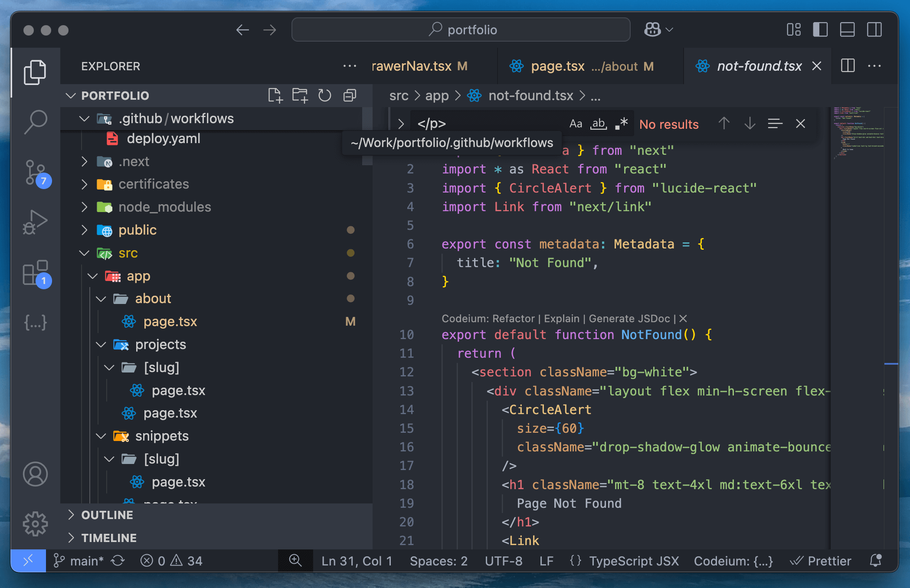910x588 pixels.
Task: Click Codeium Explain code lens
Action: 562,319
